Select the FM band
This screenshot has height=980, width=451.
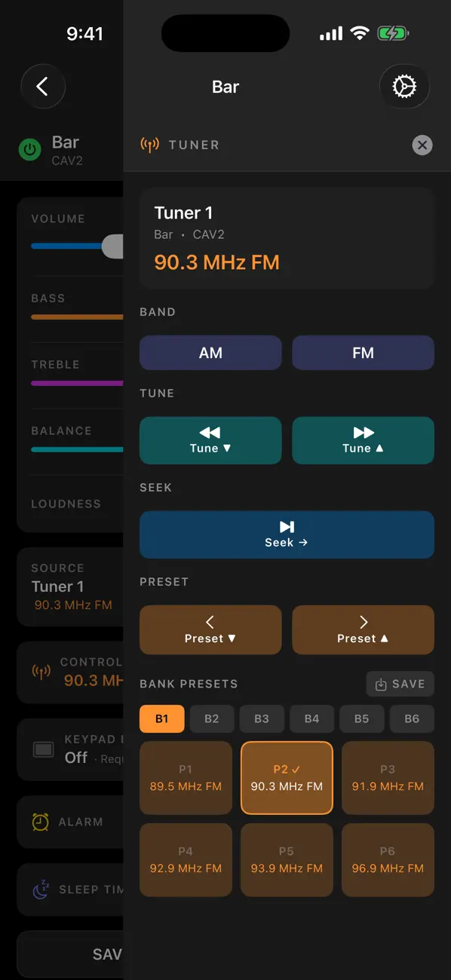coord(363,353)
